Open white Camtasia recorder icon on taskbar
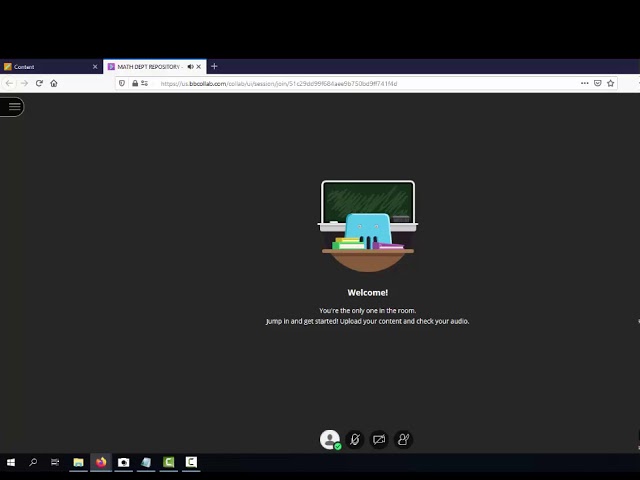Screen dimensions: 640x480 (191, 462)
